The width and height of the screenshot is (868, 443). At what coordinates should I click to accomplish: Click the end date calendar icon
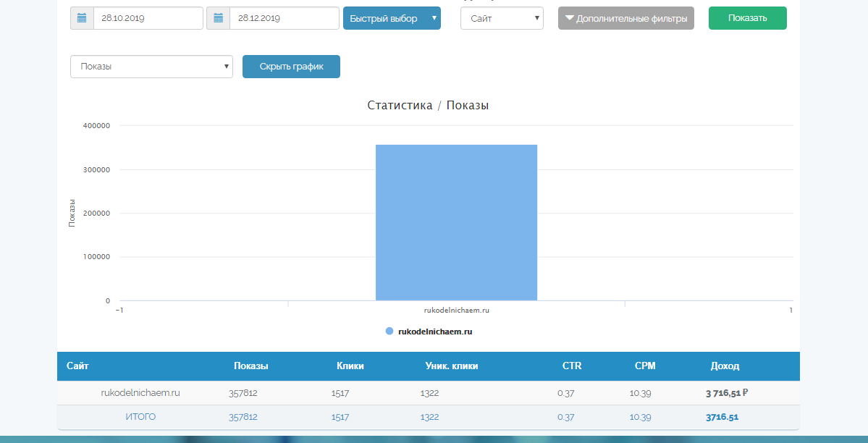pos(218,18)
